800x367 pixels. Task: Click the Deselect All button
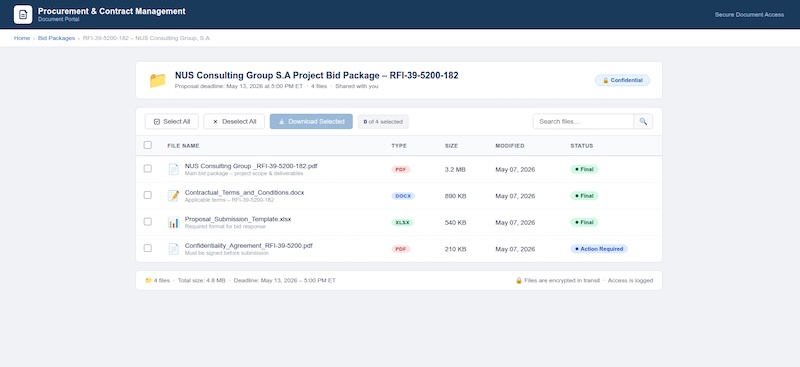pos(234,121)
